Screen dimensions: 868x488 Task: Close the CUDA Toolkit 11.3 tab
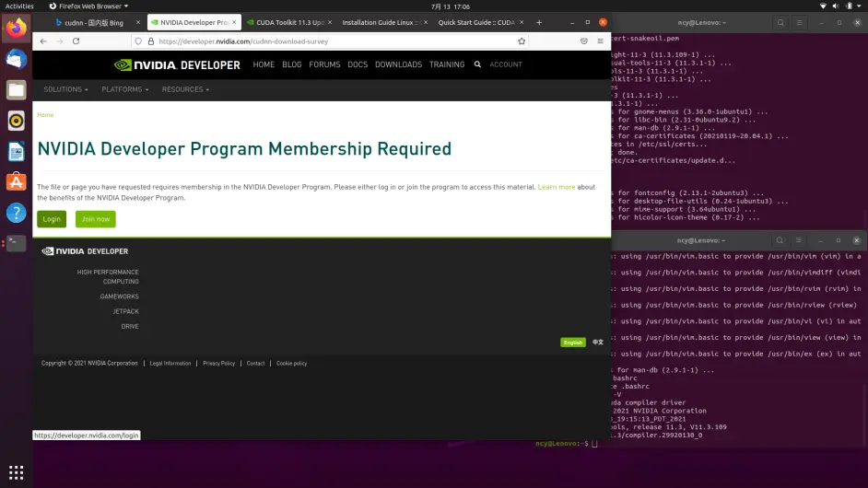coord(330,23)
